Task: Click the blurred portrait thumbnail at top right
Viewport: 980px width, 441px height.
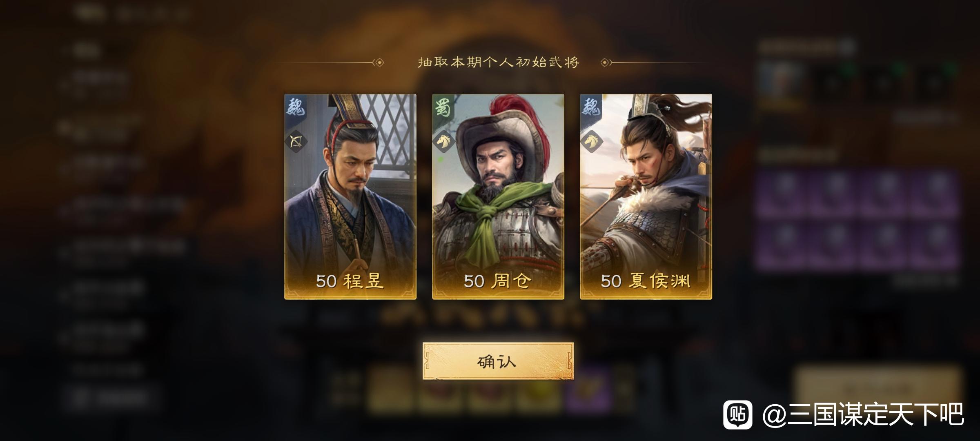Action: (x=781, y=85)
